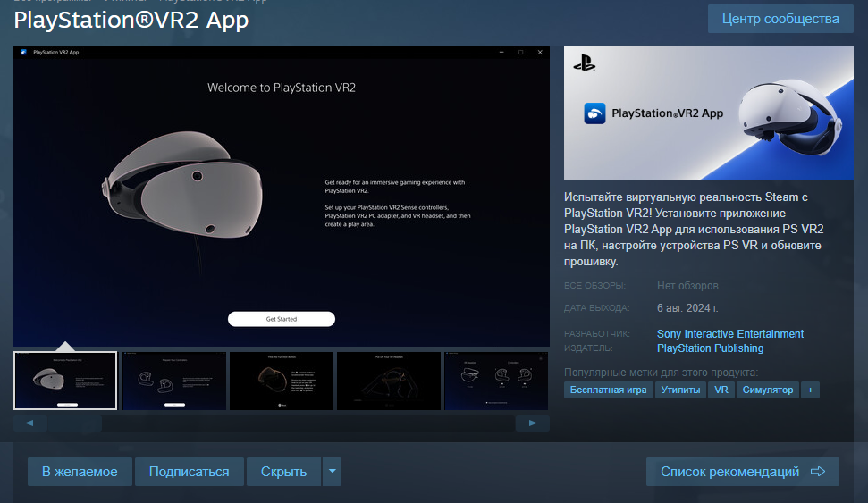Hide the product with Скрыть button
The width and height of the screenshot is (868, 503).
(x=284, y=472)
